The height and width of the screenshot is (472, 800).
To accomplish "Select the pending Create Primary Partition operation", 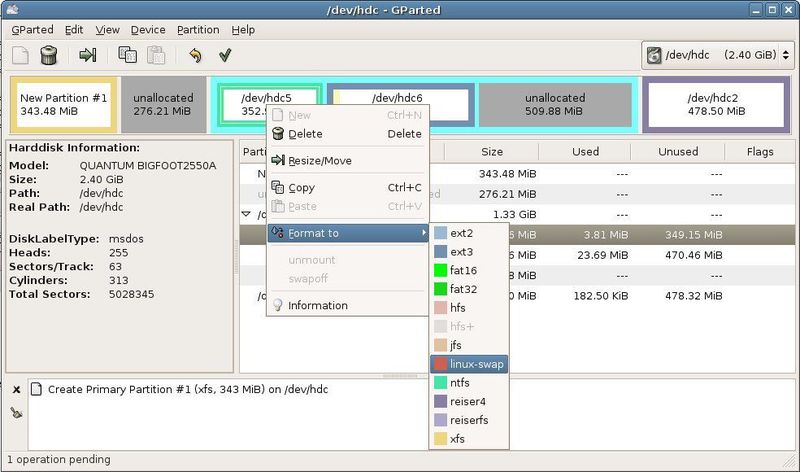I will pyautogui.click(x=188, y=389).
